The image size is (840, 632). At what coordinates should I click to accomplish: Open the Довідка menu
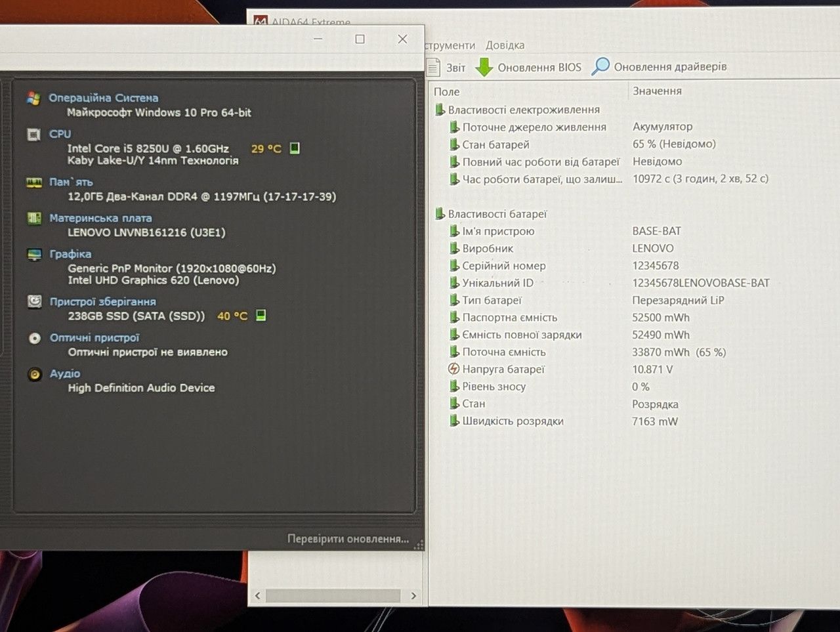click(x=505, y=45)
